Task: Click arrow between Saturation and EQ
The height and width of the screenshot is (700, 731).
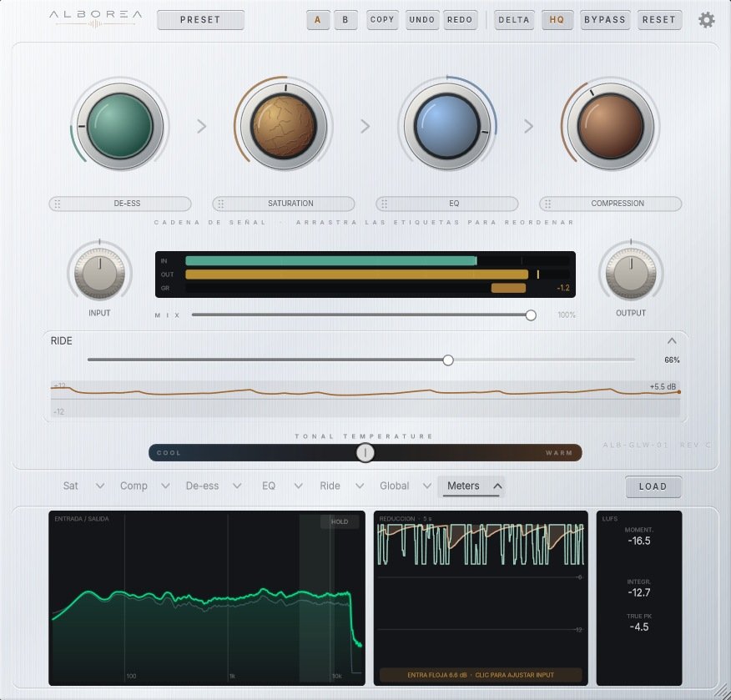Action: point(365,126)
